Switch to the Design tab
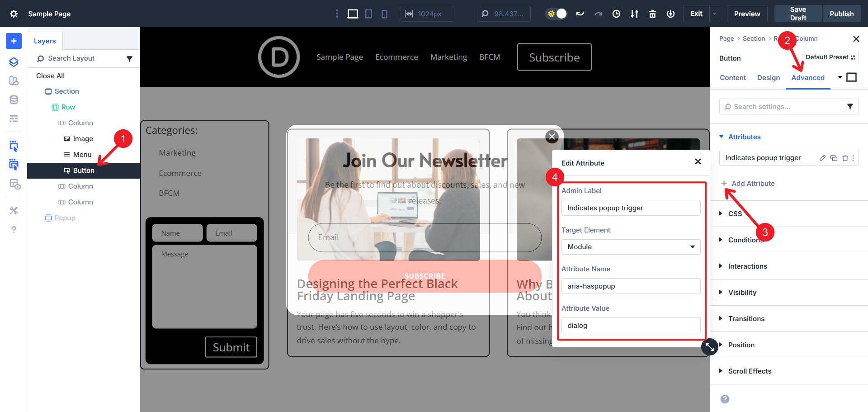The height and width of the screenshot is (412, 868). pos(768,78)
